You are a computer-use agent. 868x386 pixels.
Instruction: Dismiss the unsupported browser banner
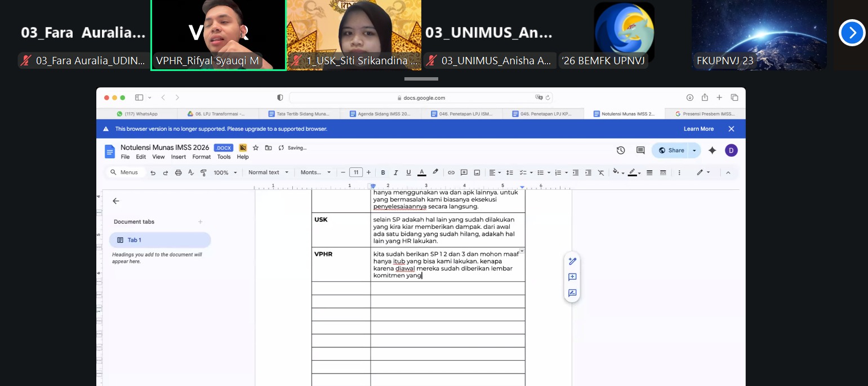pos(731,129)
